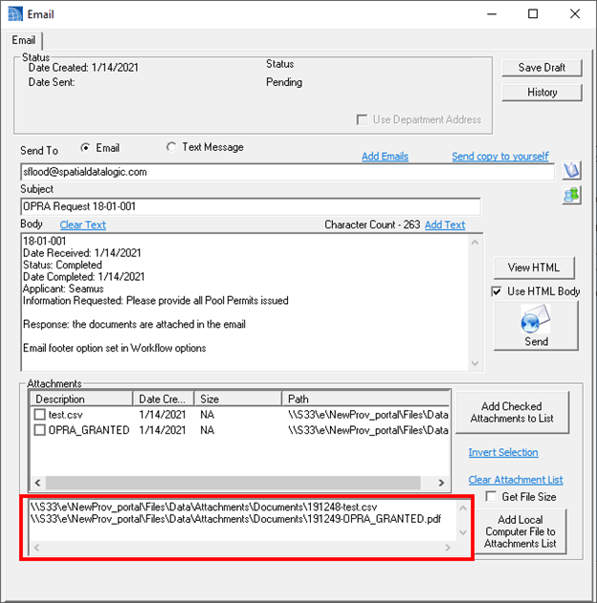Click the Add Text link
Viewport: 597px width, 603px height.
click(445, 225)
